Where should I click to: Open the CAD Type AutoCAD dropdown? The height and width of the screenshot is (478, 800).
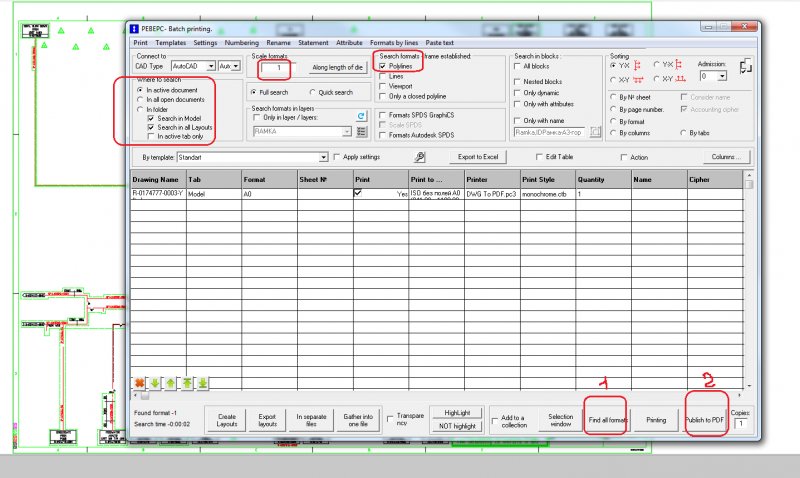(210, 66)
